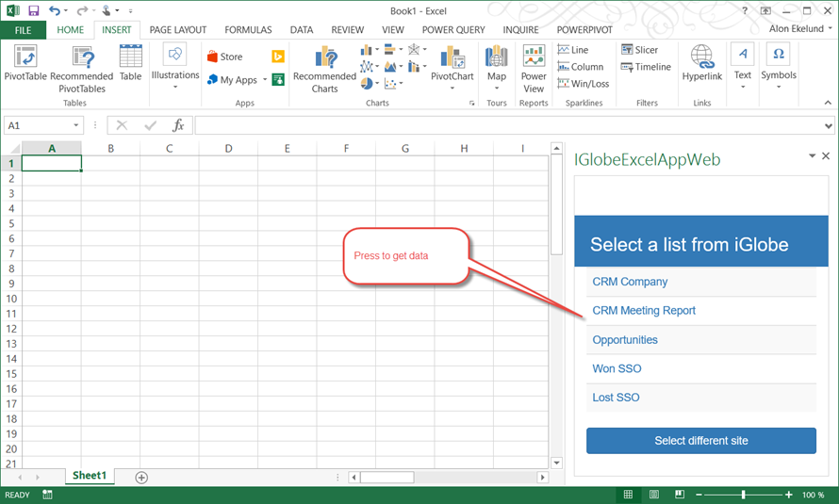Select the Lost SSO list
Image resolution: width=839 pixels, height=504 pixels.
(x=701, y=398)
